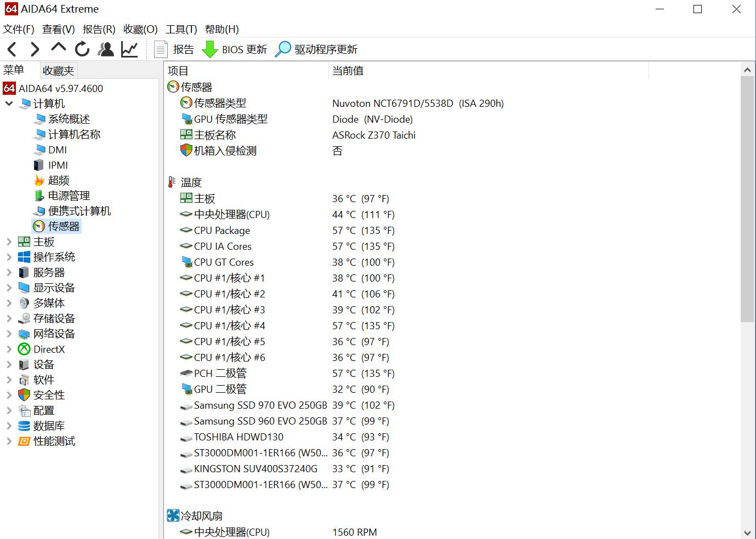Screen dimensions: 756x539
Task: Go back with the left arrow icon
Action: tap(12, 49)
